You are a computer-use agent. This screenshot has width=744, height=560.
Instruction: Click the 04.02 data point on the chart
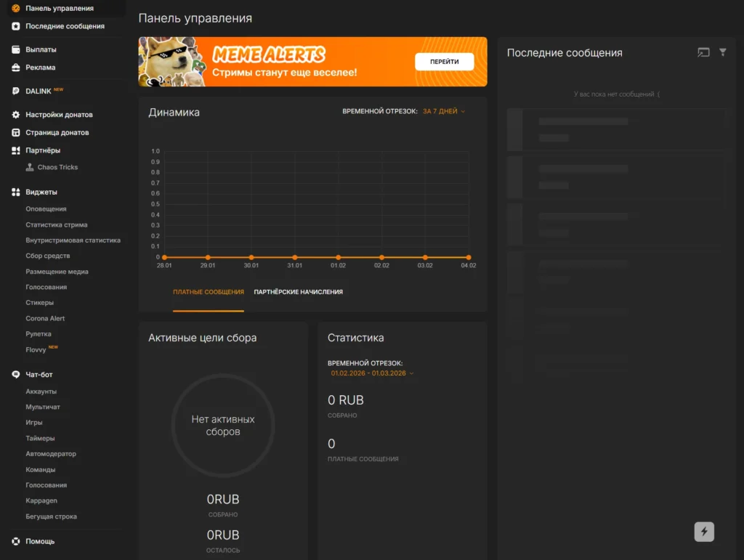[x=469, y=257]
